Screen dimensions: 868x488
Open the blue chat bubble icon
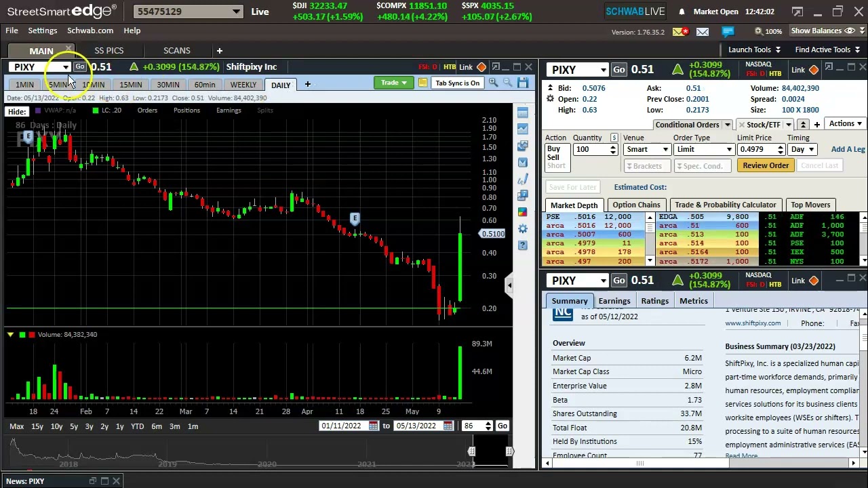click(728, 31)
